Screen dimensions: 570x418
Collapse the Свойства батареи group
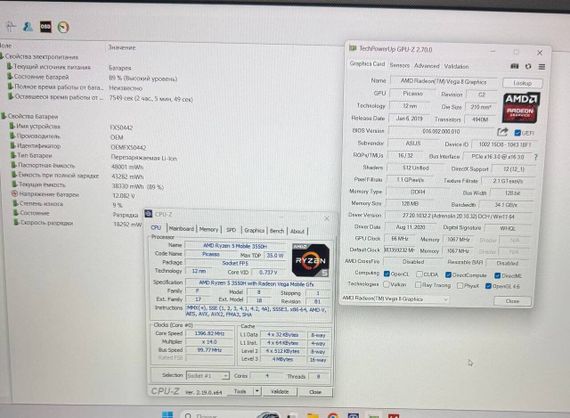point(4,116)
